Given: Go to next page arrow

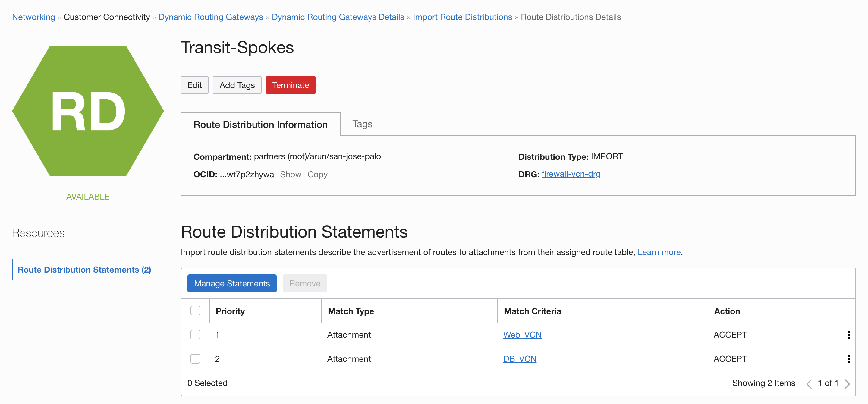Looking at the screenshot, I should point(847,383).
